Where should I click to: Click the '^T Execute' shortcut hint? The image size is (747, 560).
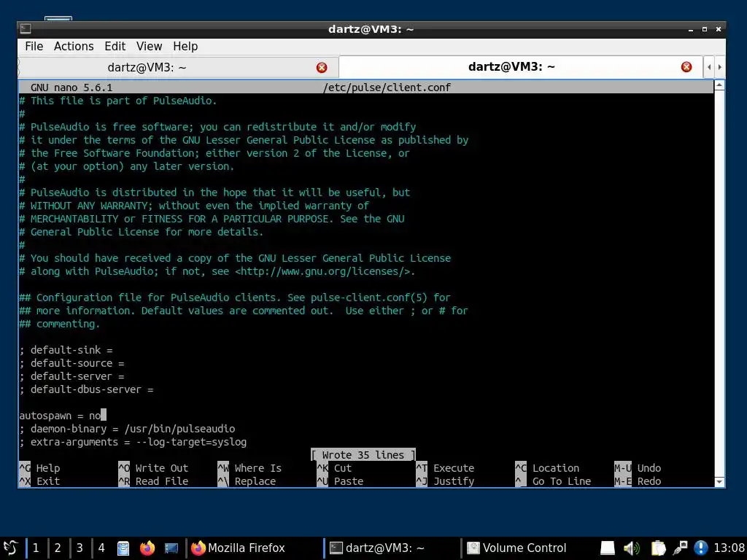446,468
